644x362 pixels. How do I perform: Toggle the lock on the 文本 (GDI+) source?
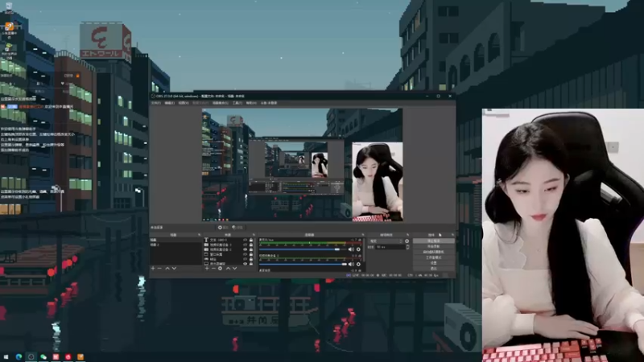click(x=251, y=240)
